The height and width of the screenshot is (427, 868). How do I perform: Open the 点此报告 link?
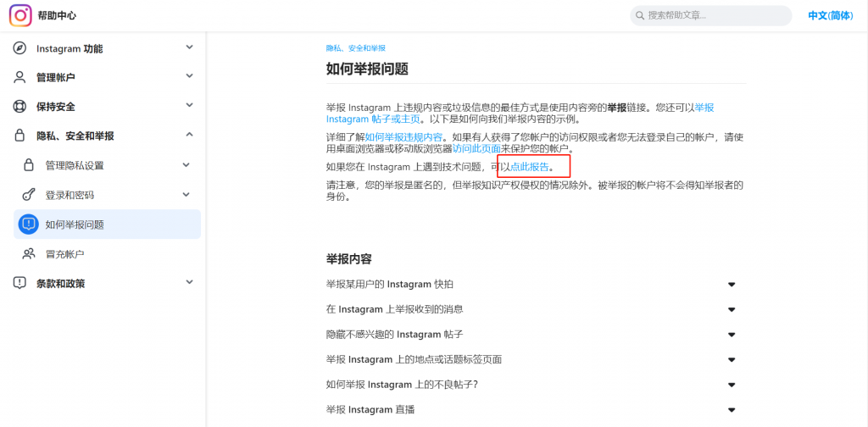[529, 166]
